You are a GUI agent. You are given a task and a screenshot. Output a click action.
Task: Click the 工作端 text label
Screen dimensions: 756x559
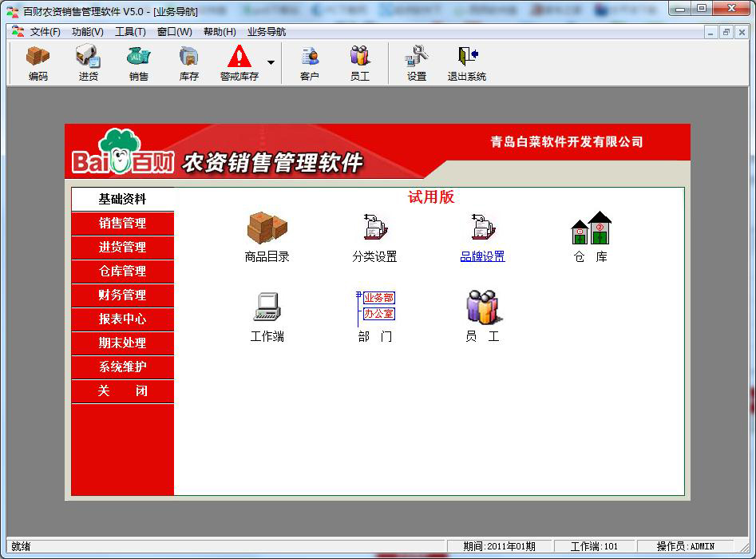coord(267,336)
